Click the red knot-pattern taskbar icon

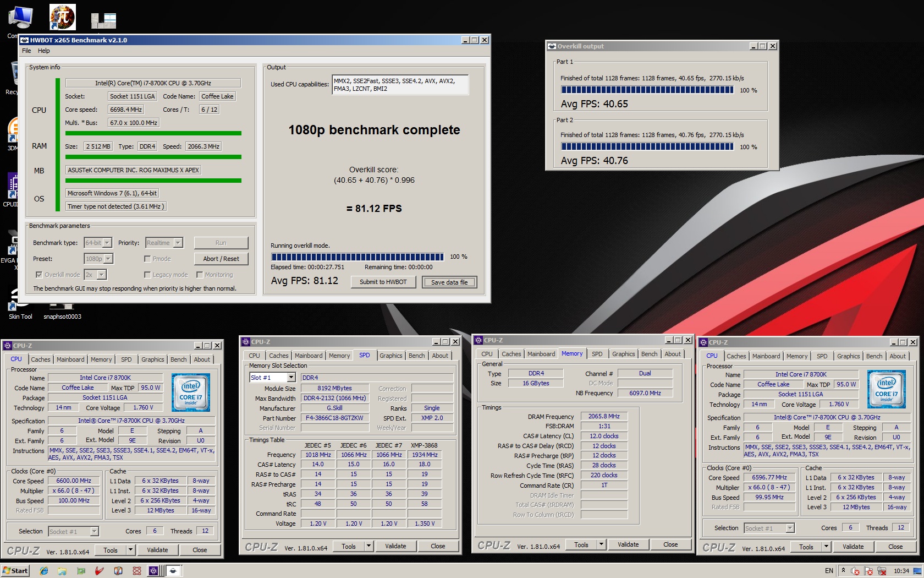137,571
